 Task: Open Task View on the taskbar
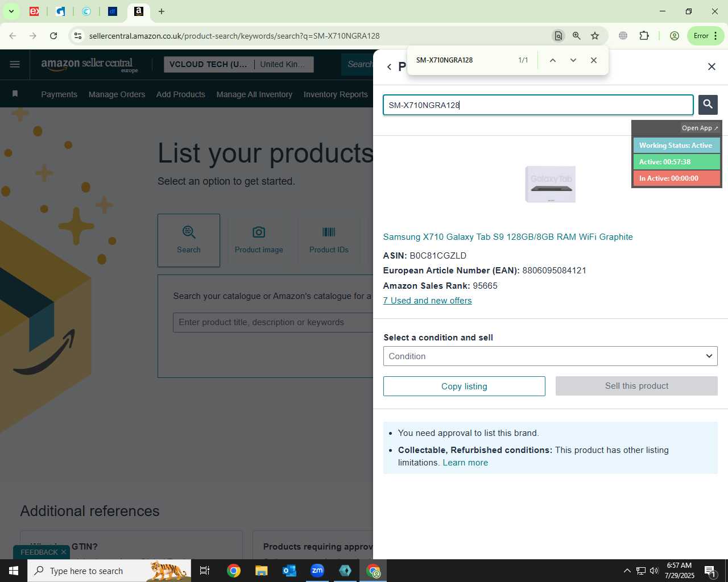[205, 571]
